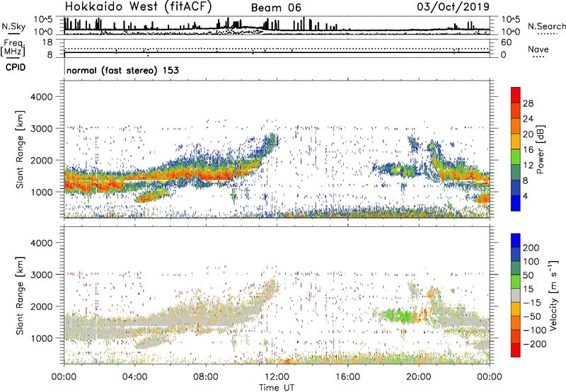Click the '4000' tick on the power panel
The image size is (566, 392).
[x=41, y=97]
